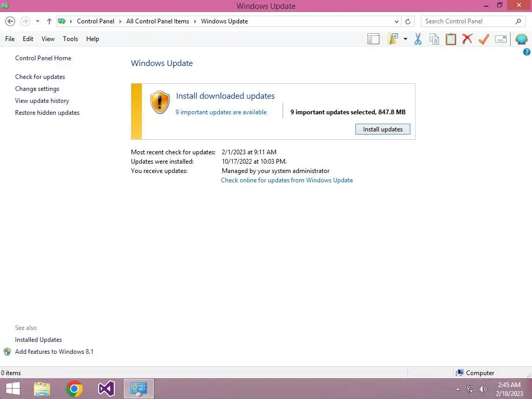Click the Install updates button
This screenshot has height=399, width=532.
[383, 129]
